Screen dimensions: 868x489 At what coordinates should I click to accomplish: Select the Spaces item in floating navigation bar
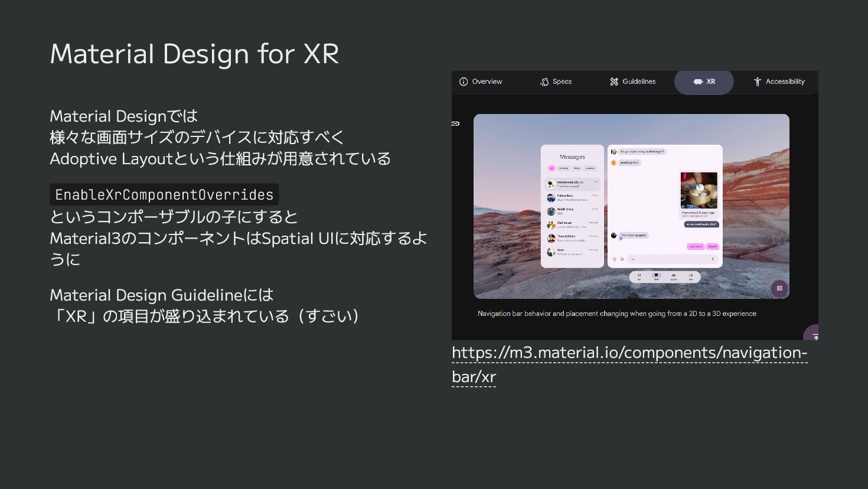673,276
